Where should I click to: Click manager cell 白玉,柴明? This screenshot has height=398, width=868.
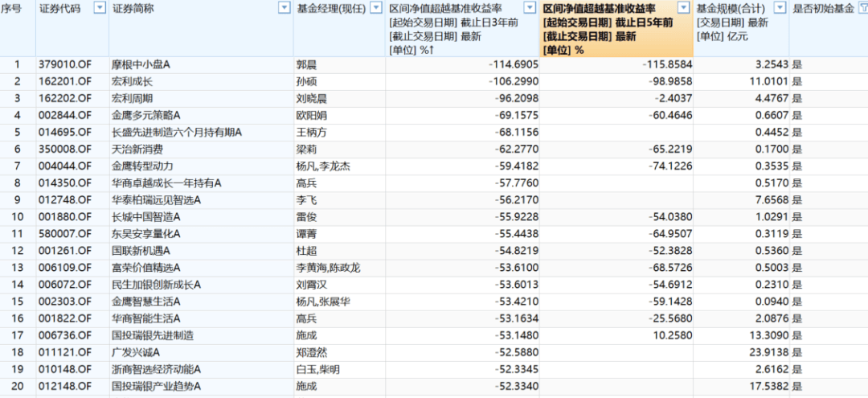tap(318, 369)
